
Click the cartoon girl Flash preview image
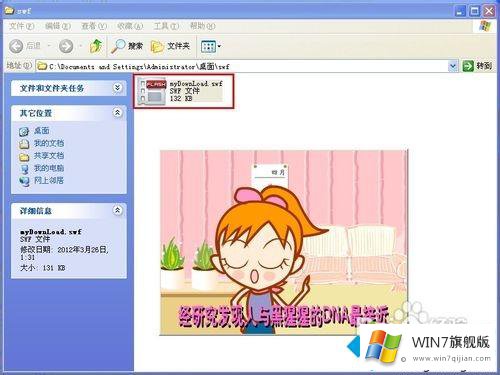(x=283, y=243)
